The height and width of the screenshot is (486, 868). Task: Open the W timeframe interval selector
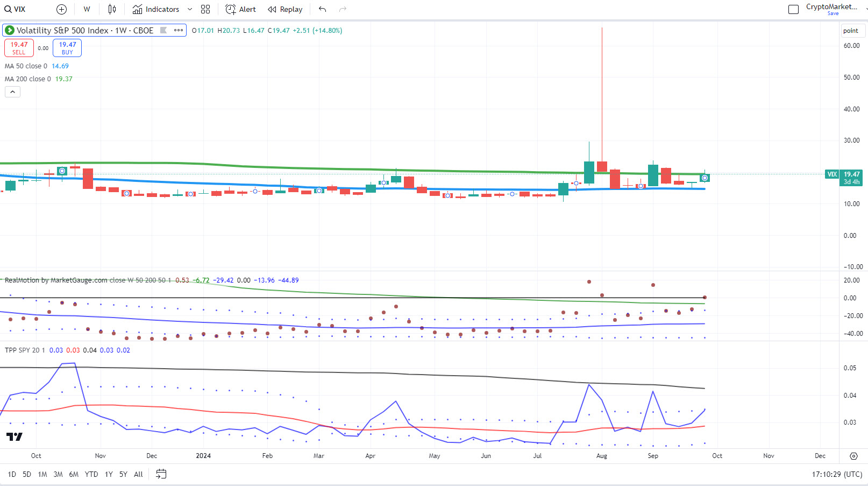[x=87, y=9]
